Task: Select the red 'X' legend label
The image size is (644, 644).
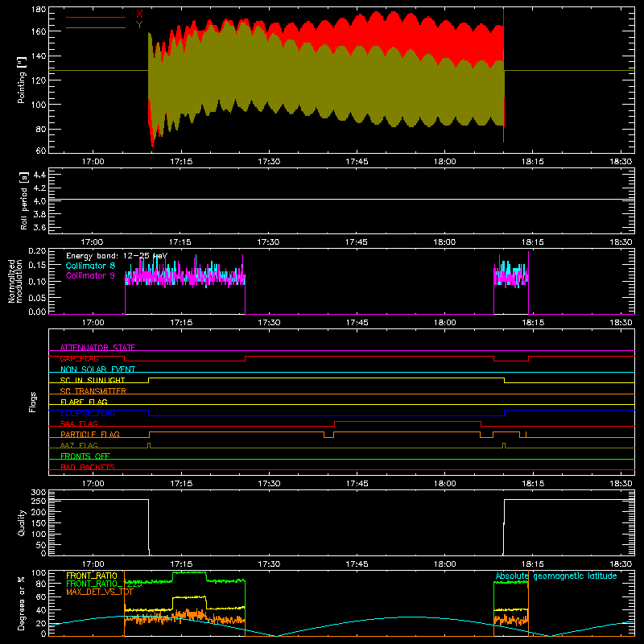Action: pos(139,14)
